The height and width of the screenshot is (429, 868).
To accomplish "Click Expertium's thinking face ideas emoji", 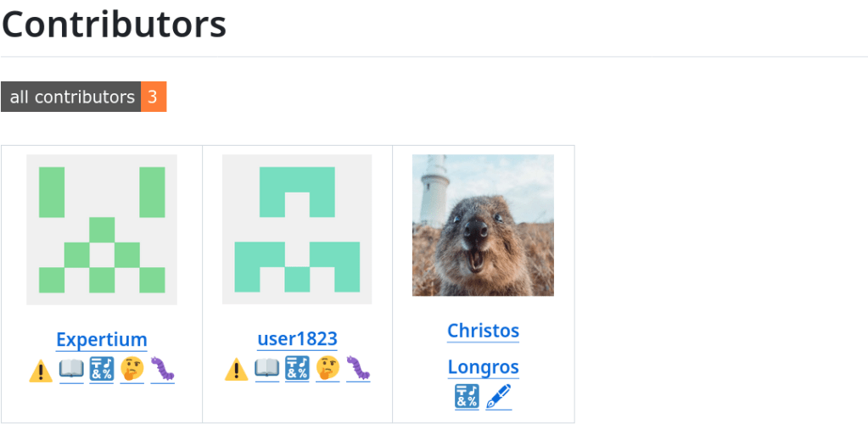I will [x=132, y=370].
